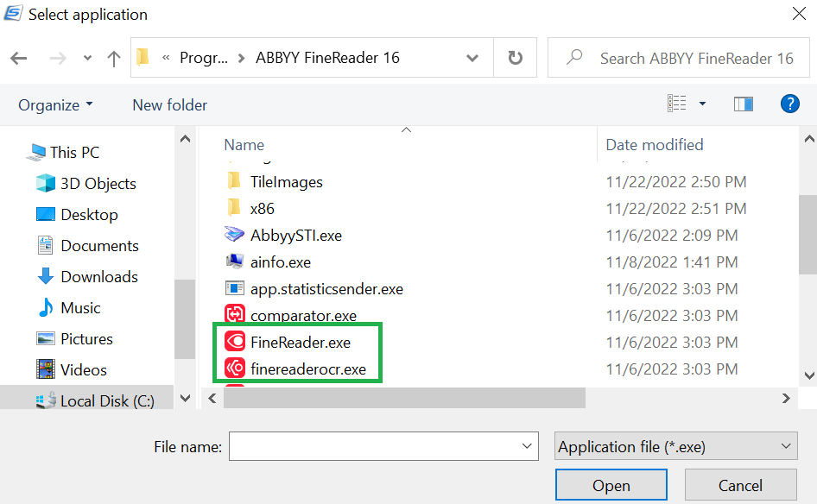The image size is (817, 504).
Task: Click the app.statisticsender.exe file icon
Action: [235, 289]
